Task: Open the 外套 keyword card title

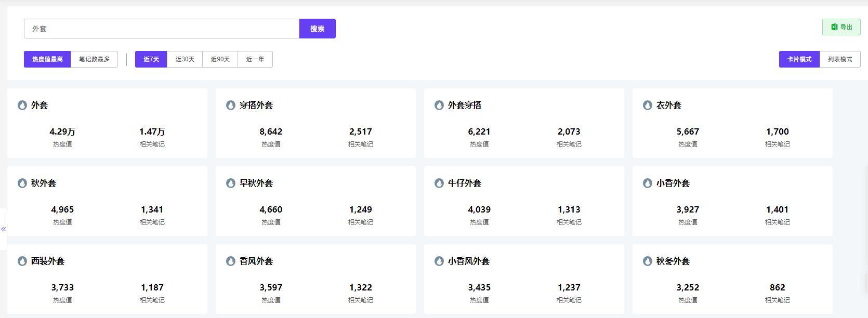Action: click(40, 105)
